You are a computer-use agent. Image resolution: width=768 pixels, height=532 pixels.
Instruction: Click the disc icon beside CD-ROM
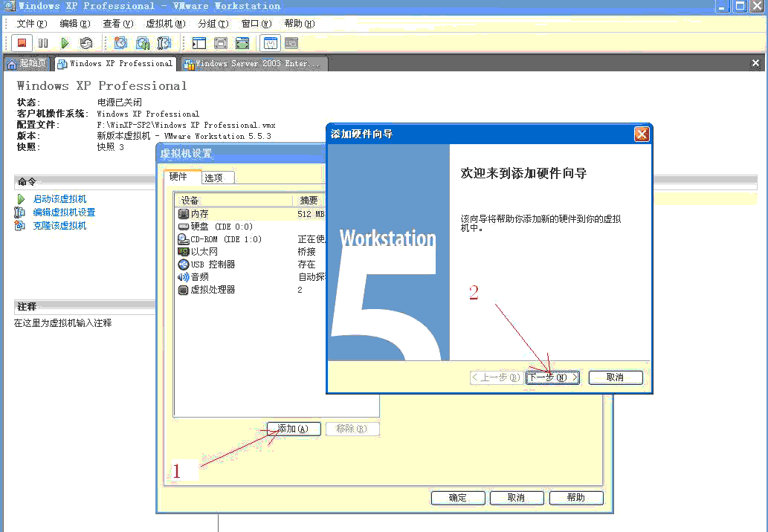(x=183, y=239)
